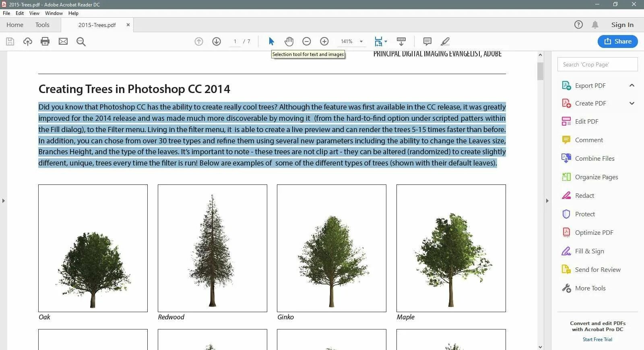Click the scrollbar down arrow
Screen dimensions: 644x350
click(x=540, y=347)
